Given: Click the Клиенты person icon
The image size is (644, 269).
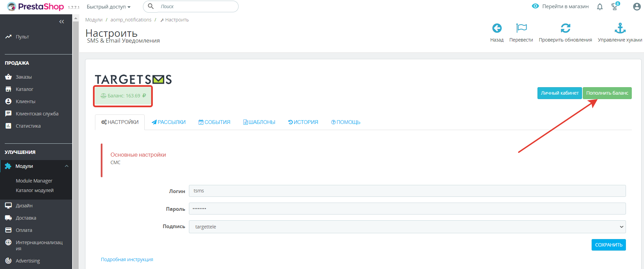Looking at the screenshot, I should point(9,101).
